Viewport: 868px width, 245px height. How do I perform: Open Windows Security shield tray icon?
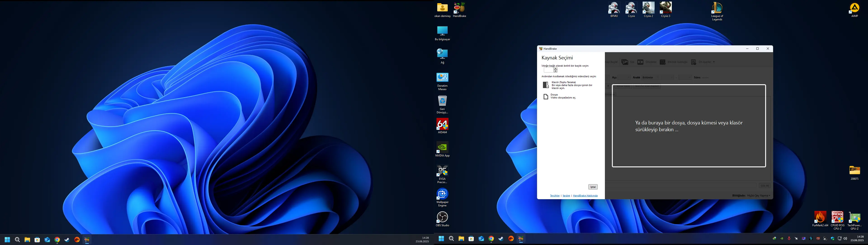[x=833, y=238]
